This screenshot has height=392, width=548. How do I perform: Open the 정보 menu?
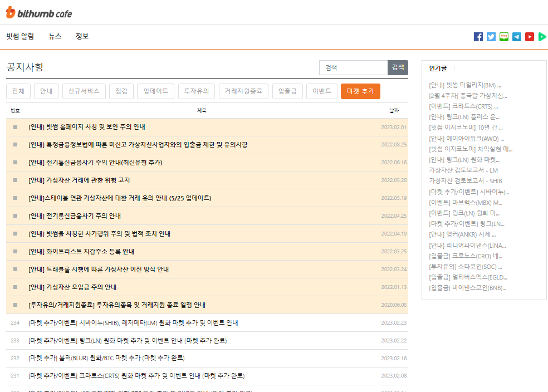[x=82, y=36]
